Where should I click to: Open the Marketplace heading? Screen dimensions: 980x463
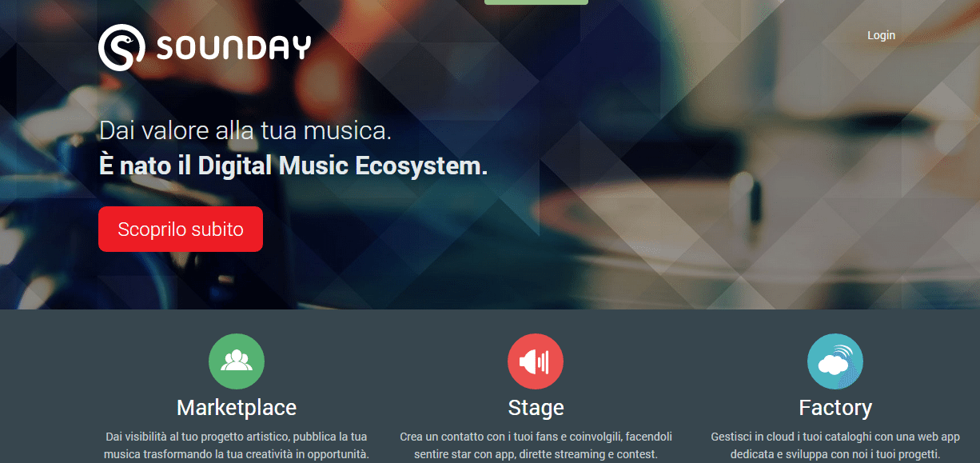[237, 408]
